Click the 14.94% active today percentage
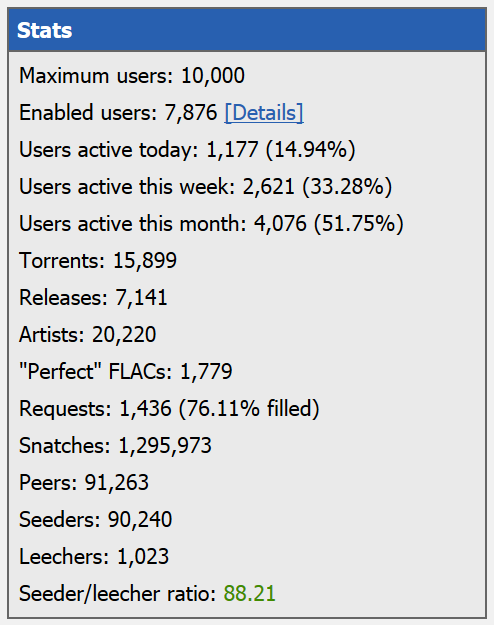Viewport: 494px width, 625px height. coord(311,150)
